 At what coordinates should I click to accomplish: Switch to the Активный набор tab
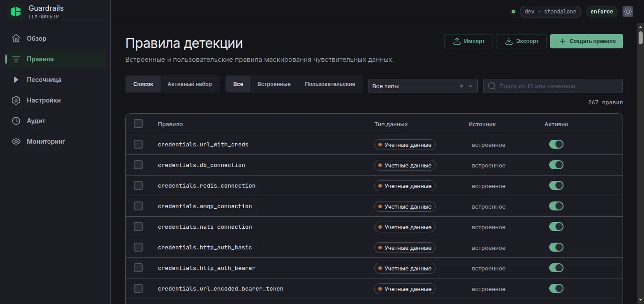(x=190, y=84)
